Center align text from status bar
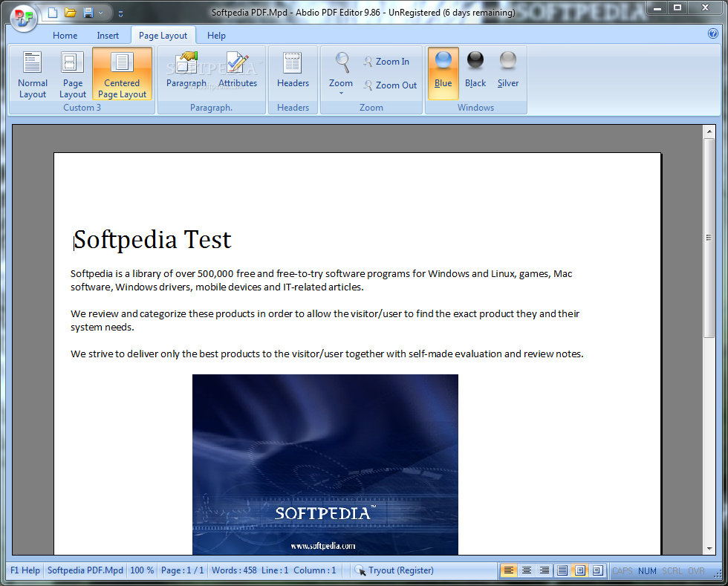This screenshot has width=728, height=586. (527, 570)
